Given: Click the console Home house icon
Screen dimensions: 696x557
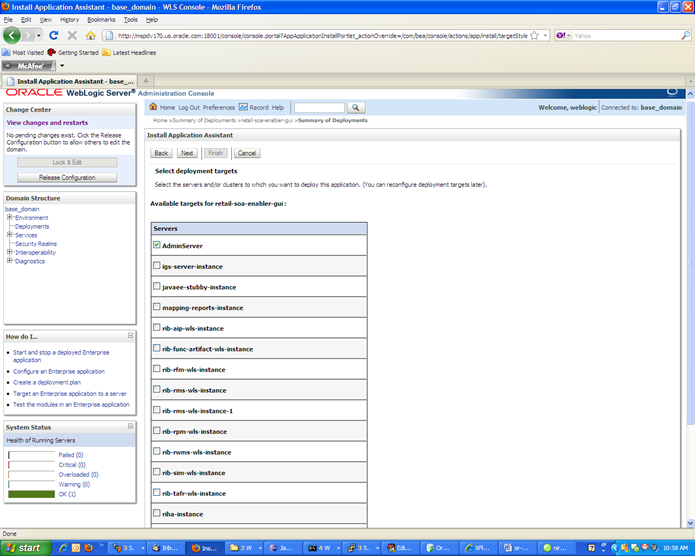Looking at the screenshot, I should pyautogui.click(x=153, y=107).
